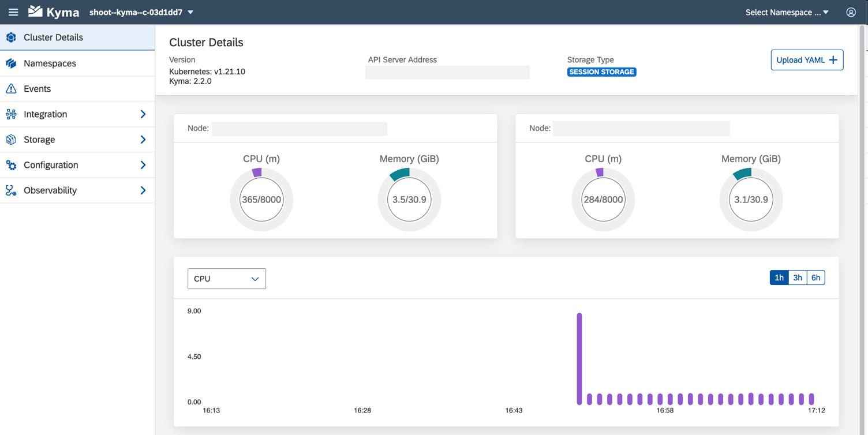Click the Kubernetes: v1.21.10 version text
Screen dimensions: 868x435
207,72
